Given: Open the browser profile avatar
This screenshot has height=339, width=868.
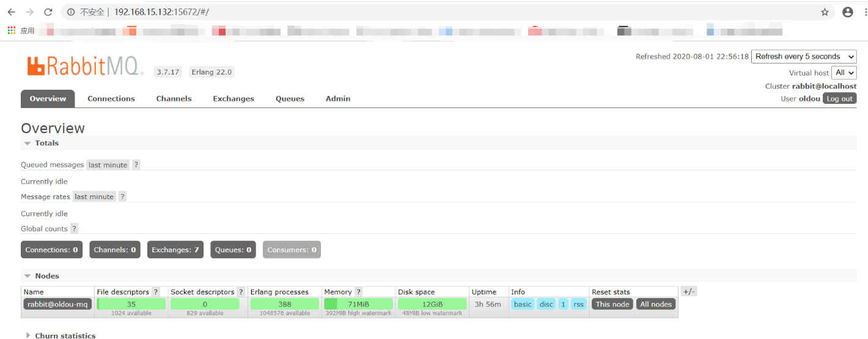Looking at the screenshot, I should point(847,12).
